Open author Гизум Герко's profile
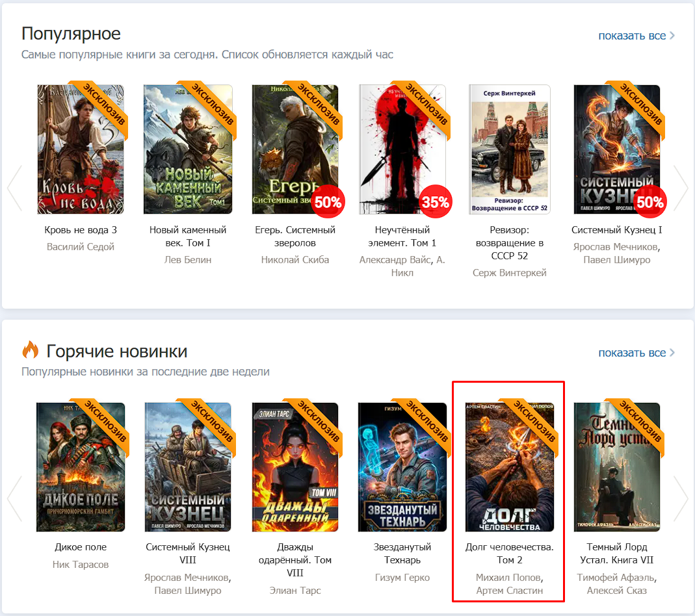Viewport: 695px width, 616px height. (x=402, y=578)
